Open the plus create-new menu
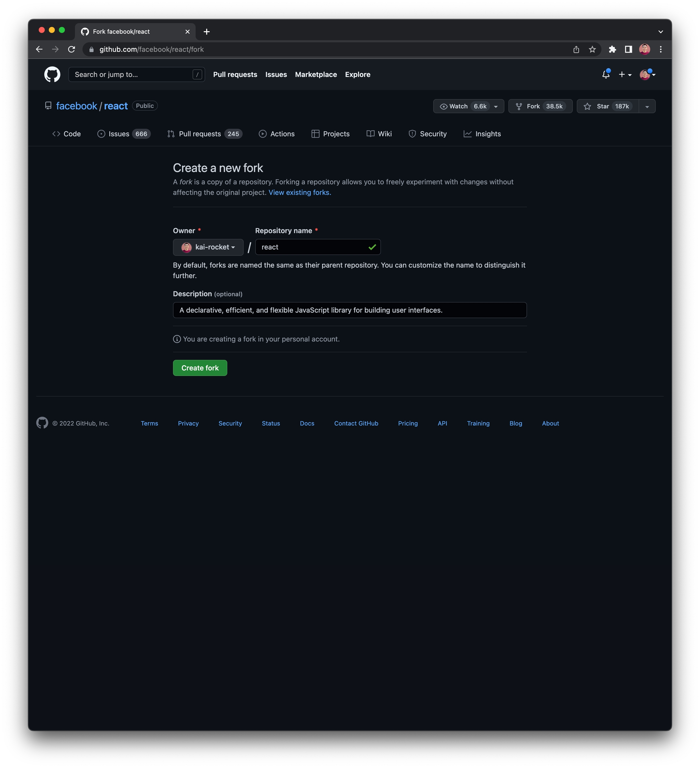 (625, 75)
